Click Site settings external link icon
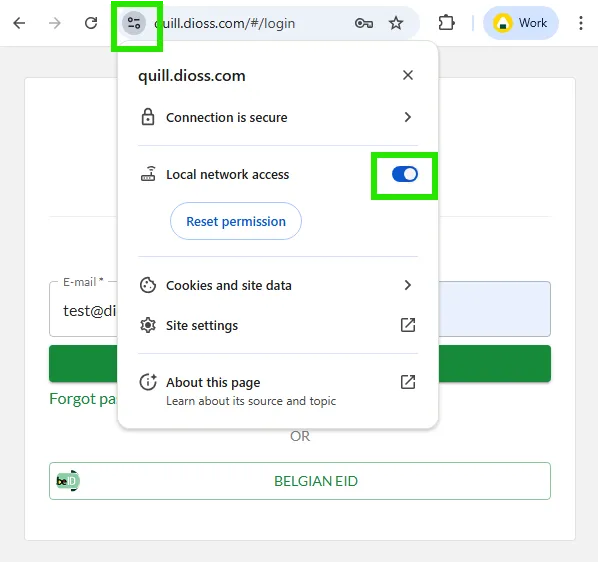598x562 pixels. (408, 325)
